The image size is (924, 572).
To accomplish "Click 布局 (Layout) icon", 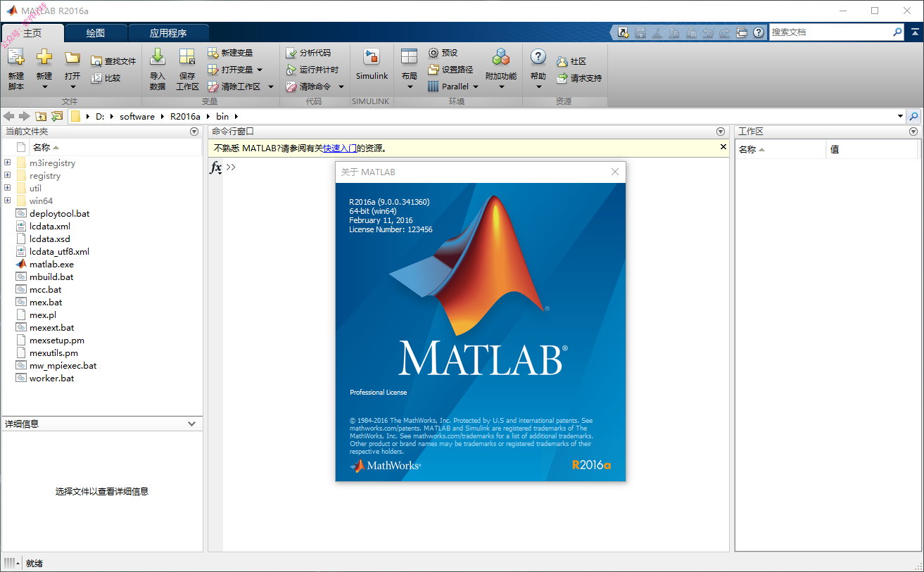I will (409, 58).
